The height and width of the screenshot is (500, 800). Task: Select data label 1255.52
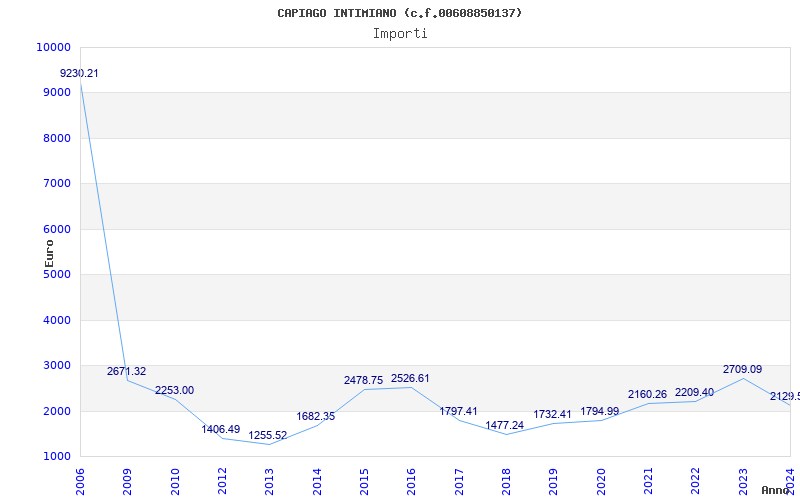tap(268, 436)
